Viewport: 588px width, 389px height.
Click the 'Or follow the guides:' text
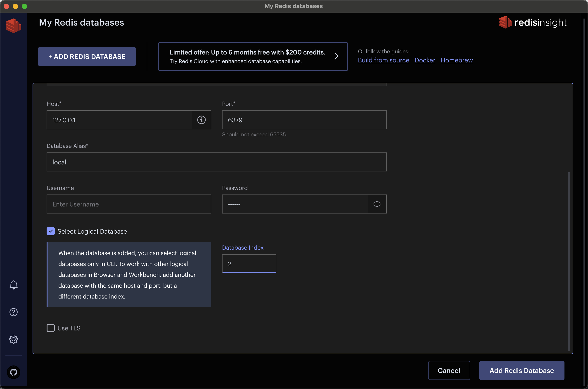coord(384,52)
